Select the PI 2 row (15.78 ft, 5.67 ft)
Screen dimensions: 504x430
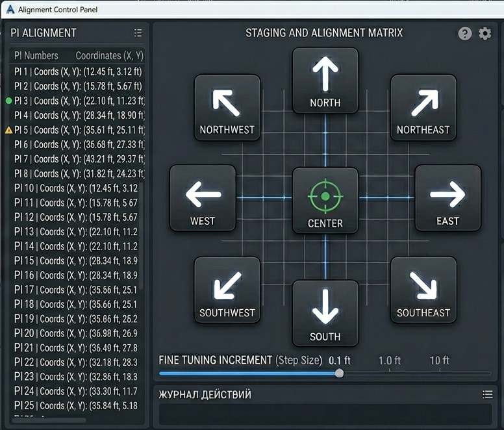click(77, 86)
